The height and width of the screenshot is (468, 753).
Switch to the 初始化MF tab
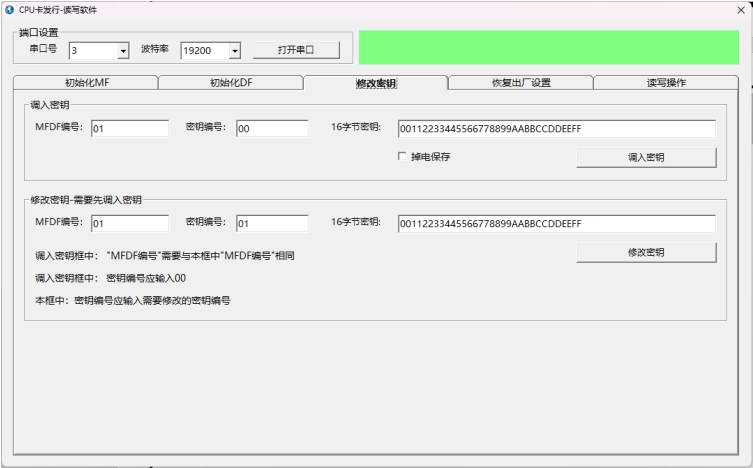[86, 83]
